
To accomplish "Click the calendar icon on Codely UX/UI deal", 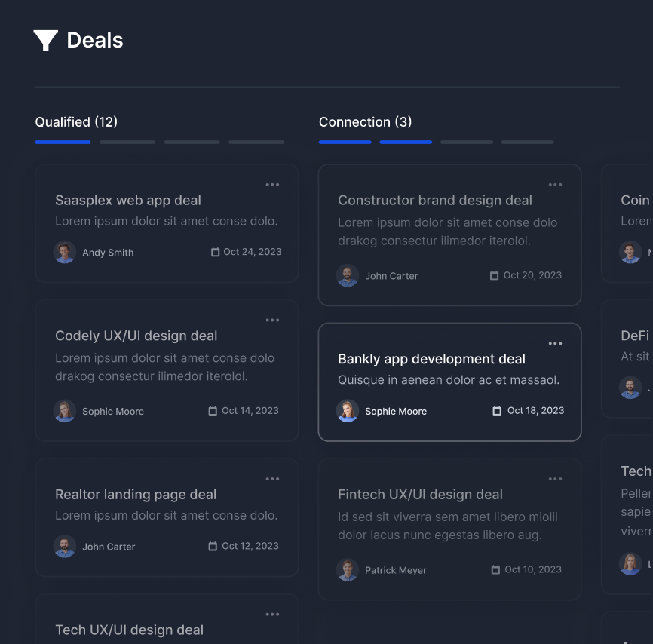I will pos(213,410).
